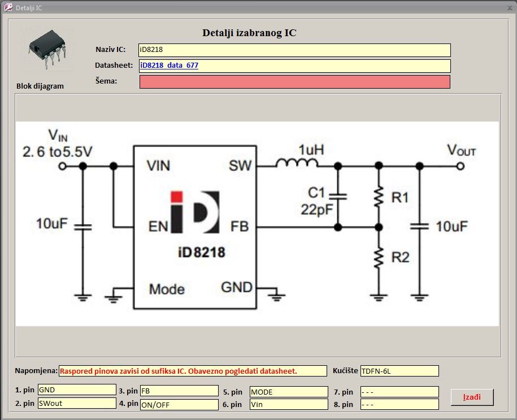Viewport: 517px width, 420px height.
Task: Click the Napomjena note text field
Action: [x=192, y=371]
